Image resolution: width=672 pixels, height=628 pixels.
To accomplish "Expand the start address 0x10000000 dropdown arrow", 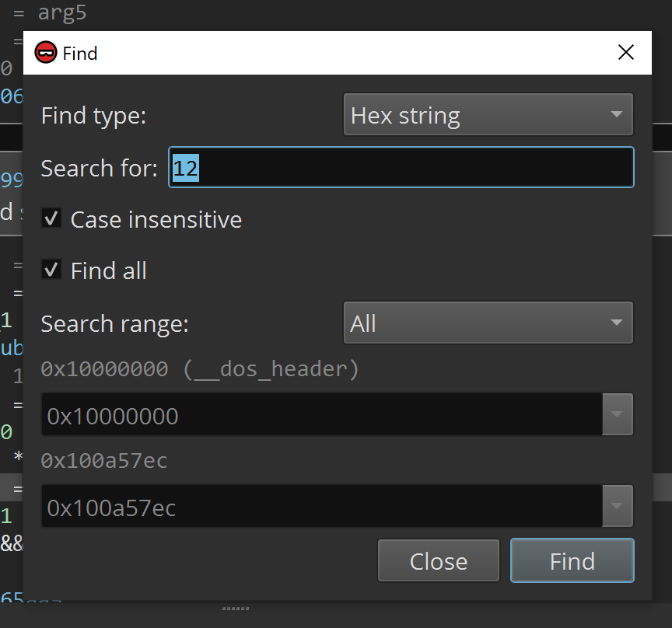I will coord(618,415).
